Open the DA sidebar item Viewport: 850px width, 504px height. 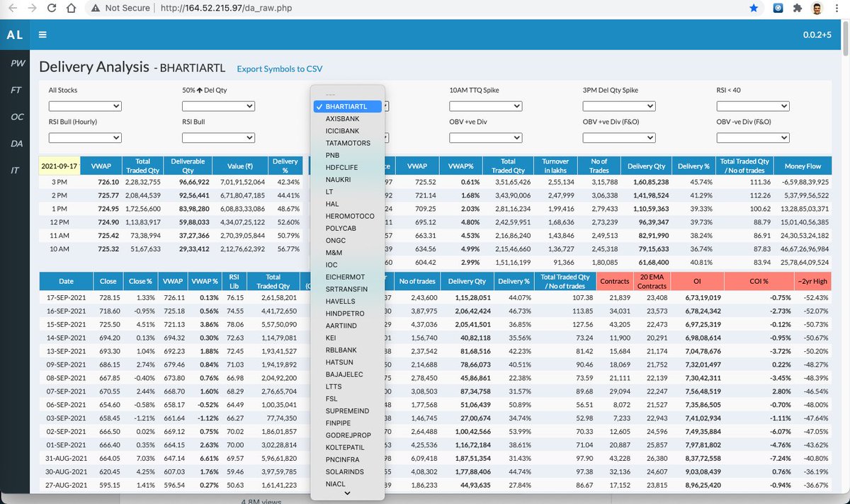pyautogui.click(x=16, y=144)
